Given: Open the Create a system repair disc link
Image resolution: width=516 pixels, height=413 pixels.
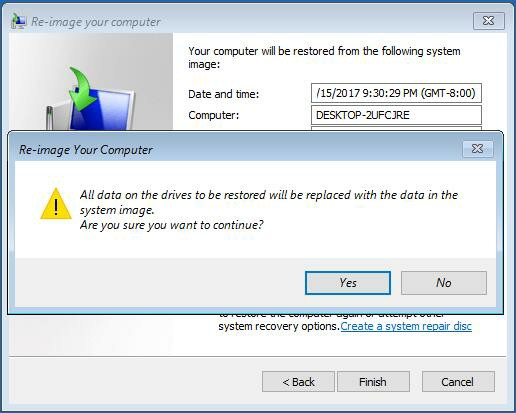Looking at the screenshot, I should click(406, 326).
